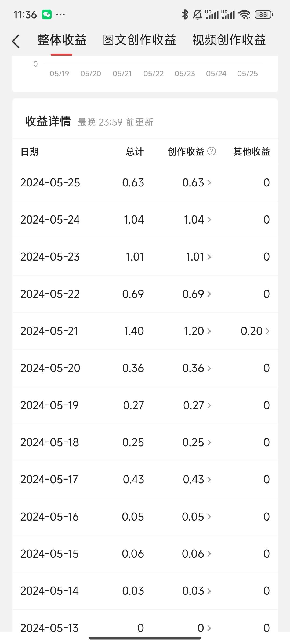The width and height of the screenshot is (290, 644).
Task: Expand 1.04 creation earnings for 2024-05-24
Action: pyautogui.click(x=197, y=220)
